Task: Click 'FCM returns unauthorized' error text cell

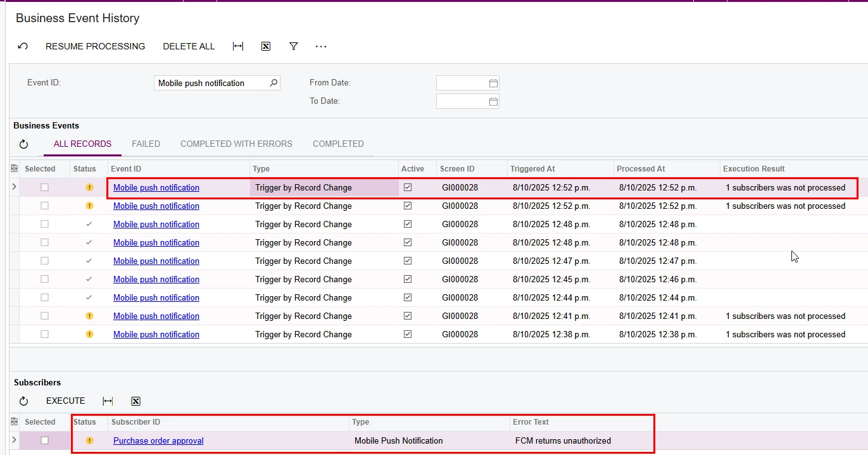Action: (x=563, y=440)
